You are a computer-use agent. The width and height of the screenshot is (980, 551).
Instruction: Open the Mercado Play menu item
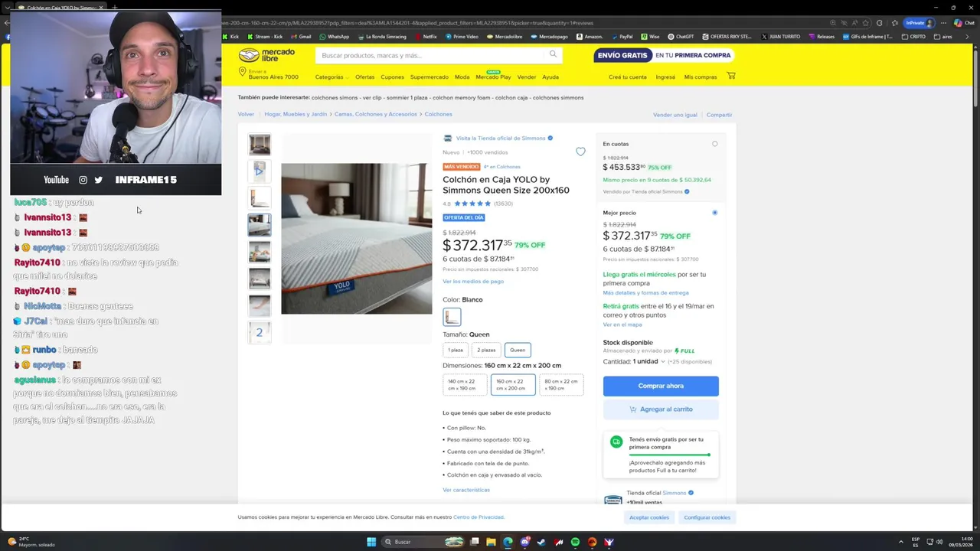[493, 77]
